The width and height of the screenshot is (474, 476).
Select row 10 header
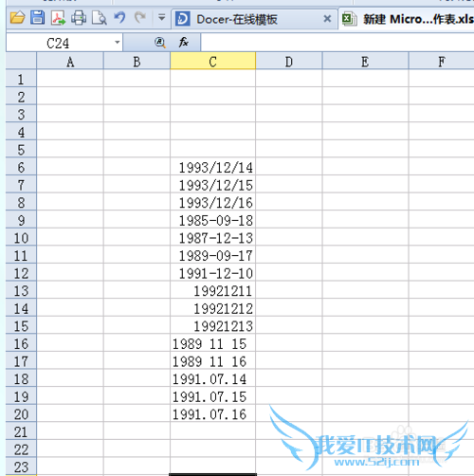click(x=21, y=237)
